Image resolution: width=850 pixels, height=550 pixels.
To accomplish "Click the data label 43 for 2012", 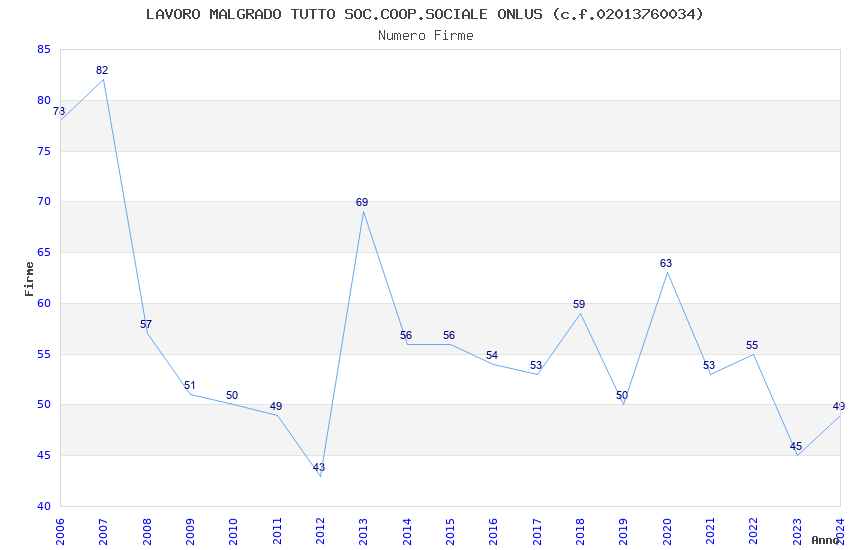I will coord(319,467).
